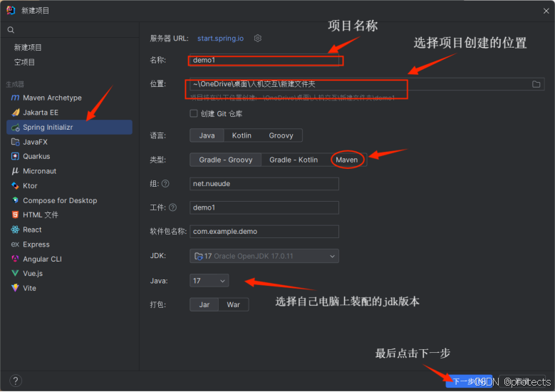Browse location with the folder icon

tap(536, 84)
